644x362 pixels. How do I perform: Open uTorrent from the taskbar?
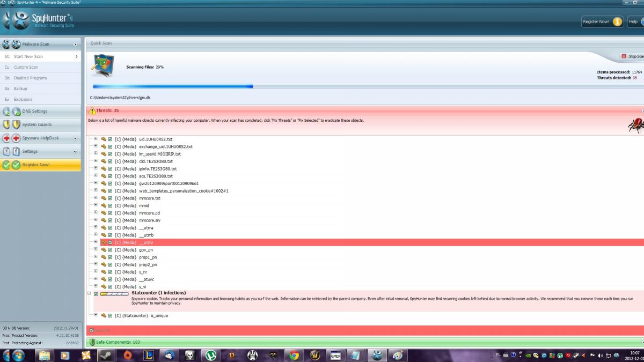click(211, 354)
